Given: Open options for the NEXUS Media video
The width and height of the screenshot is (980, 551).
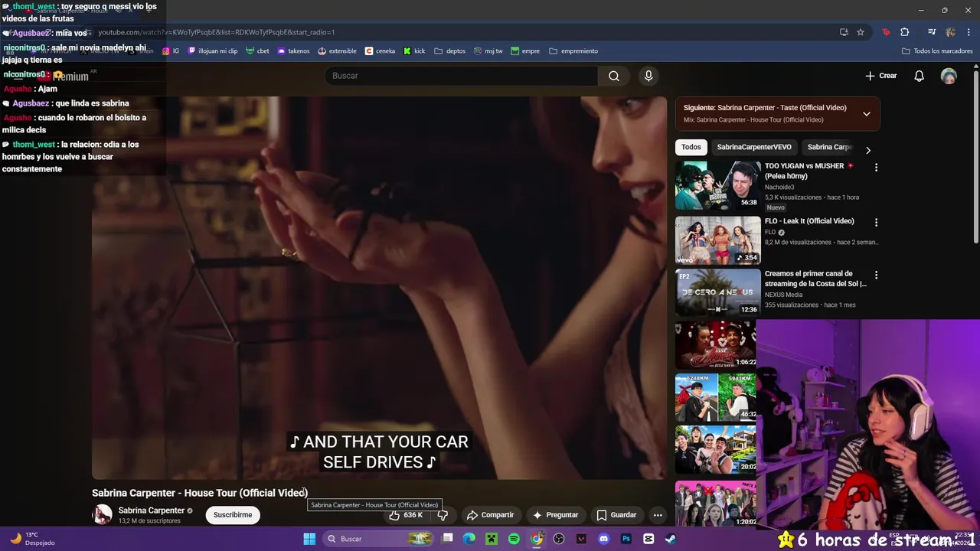Looking at the screenshot, I should tap(876, 275).
